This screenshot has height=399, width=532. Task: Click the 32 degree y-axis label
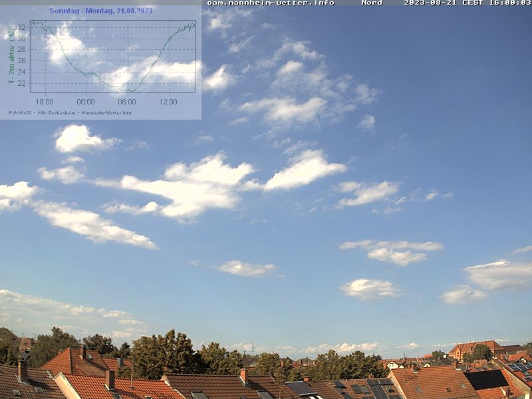22,28
